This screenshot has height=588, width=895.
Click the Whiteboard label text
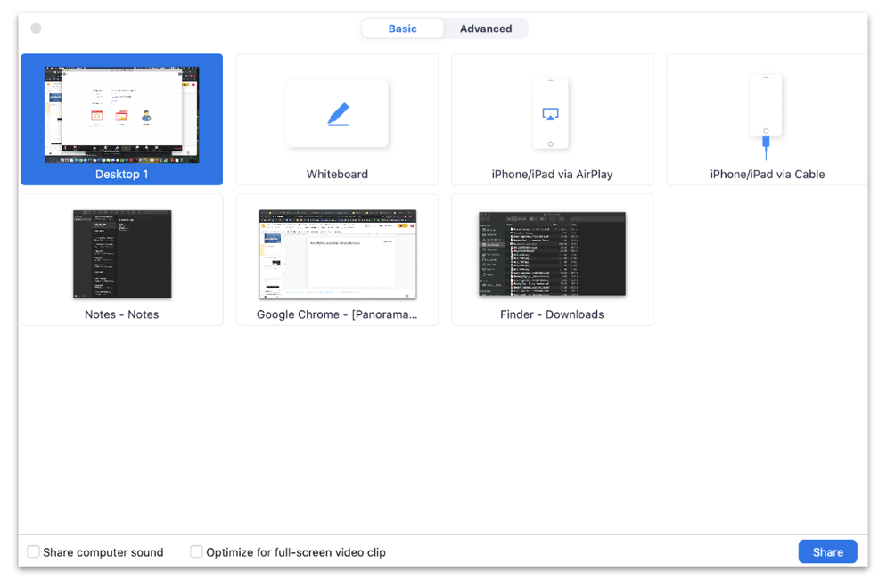click(x=337, y=174)
